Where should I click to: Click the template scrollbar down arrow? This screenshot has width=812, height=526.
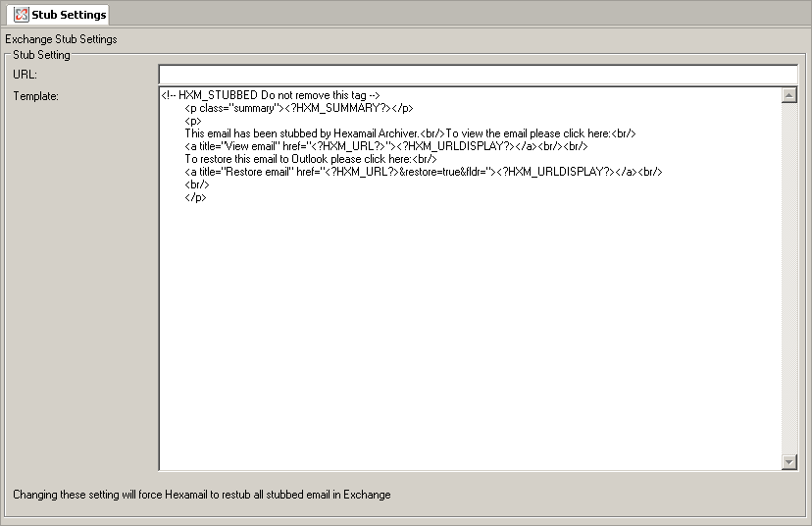click(789, 462)
